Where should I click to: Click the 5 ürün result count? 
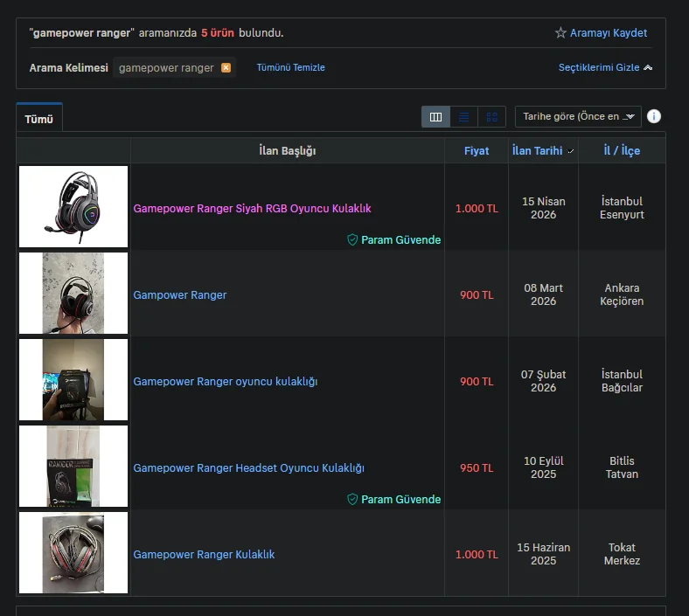218,33
